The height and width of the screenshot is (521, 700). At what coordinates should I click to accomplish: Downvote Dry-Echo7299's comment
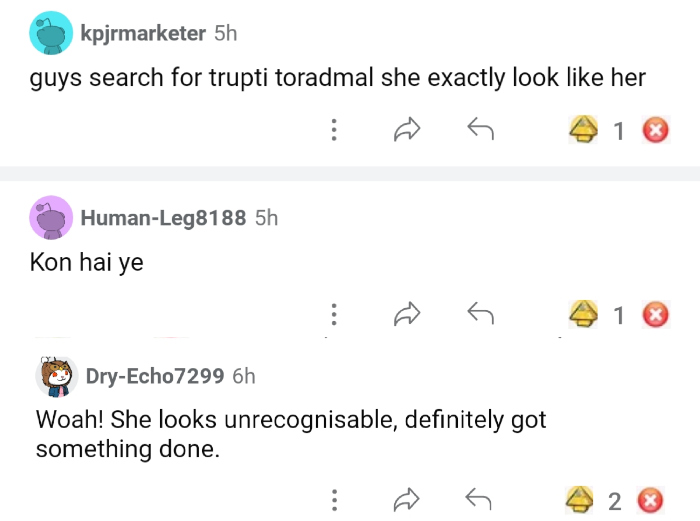point(651,499)
